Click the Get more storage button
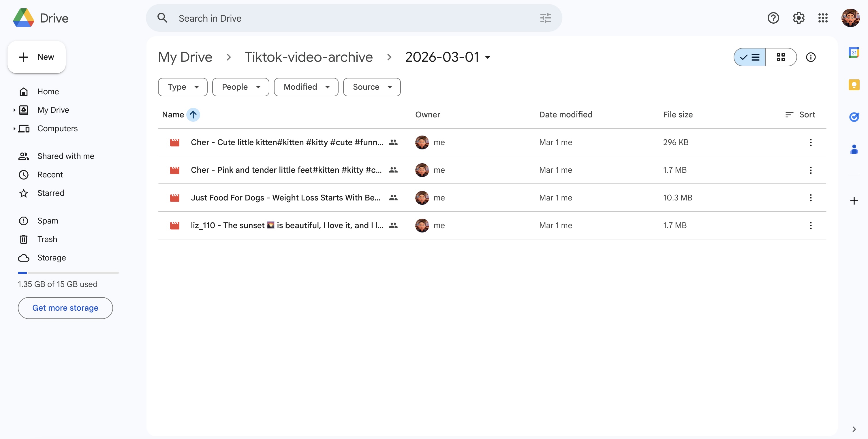 click(x=65, y=307)
